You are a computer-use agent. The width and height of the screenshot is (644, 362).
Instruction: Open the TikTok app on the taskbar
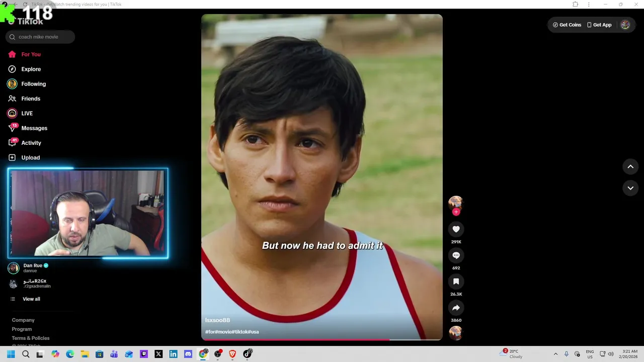pyautogui.click(x=247, y=354)
